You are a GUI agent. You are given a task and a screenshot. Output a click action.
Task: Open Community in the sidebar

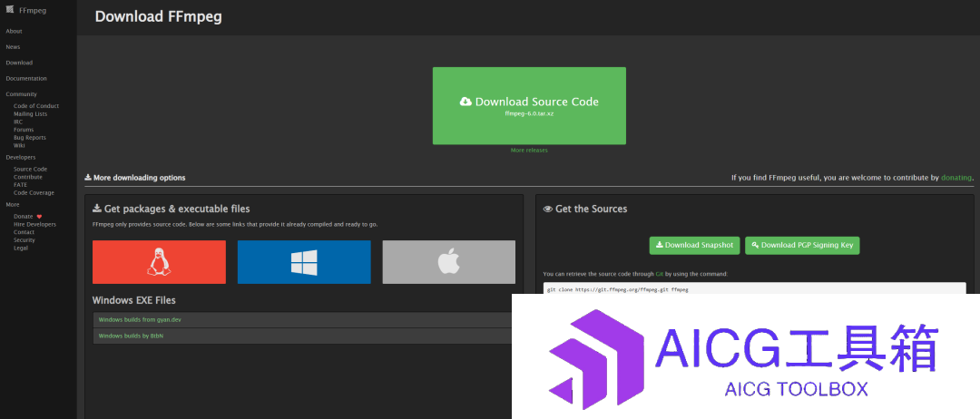tap(21, 94)
